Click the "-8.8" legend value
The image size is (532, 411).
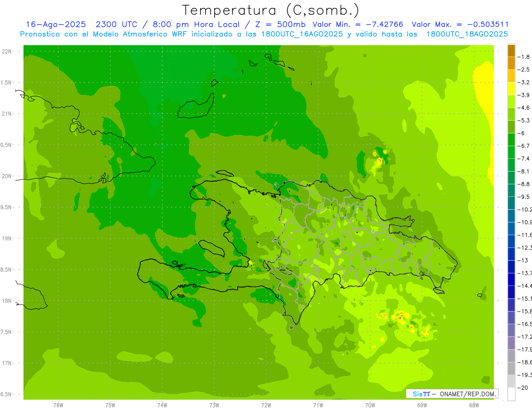click(x=524, y=184)
